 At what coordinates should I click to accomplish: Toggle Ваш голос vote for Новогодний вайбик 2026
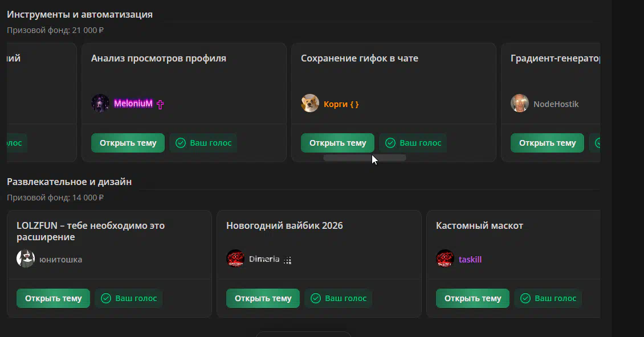tap(338, 298)
